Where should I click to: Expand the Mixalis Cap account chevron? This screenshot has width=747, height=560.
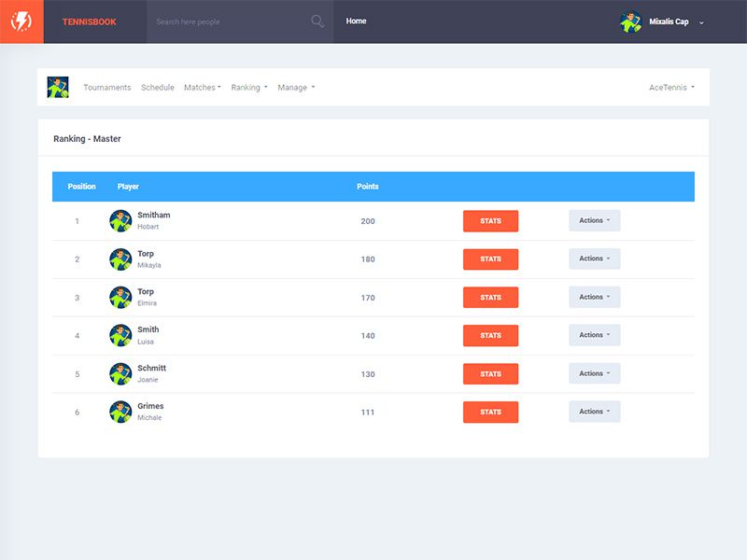(x=701, y=21)
